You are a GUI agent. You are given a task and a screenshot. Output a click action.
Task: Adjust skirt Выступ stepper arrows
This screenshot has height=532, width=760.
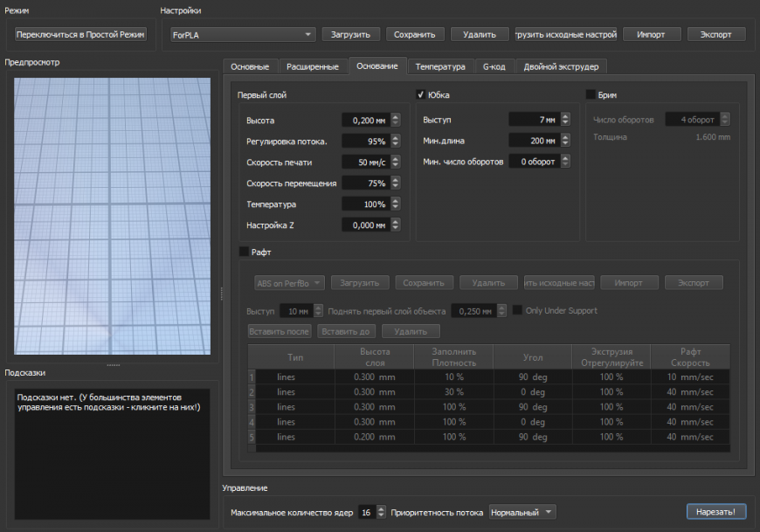pos(565,120)
